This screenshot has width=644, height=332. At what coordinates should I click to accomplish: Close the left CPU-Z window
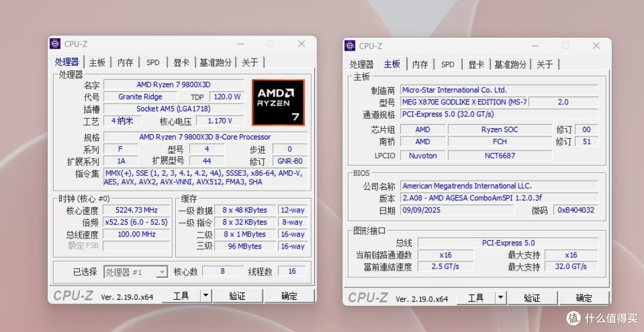[x=302, y=44]
